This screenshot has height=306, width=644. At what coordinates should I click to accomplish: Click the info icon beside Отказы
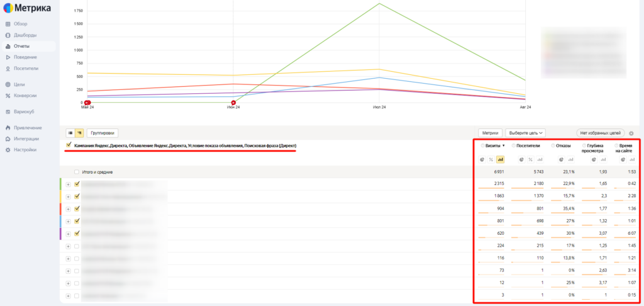tap(553, 145)
